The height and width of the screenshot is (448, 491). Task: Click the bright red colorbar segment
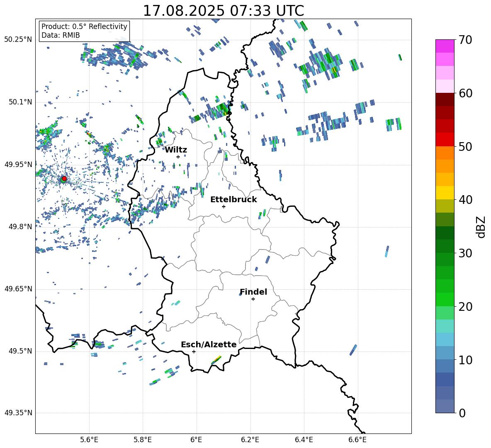445,140
